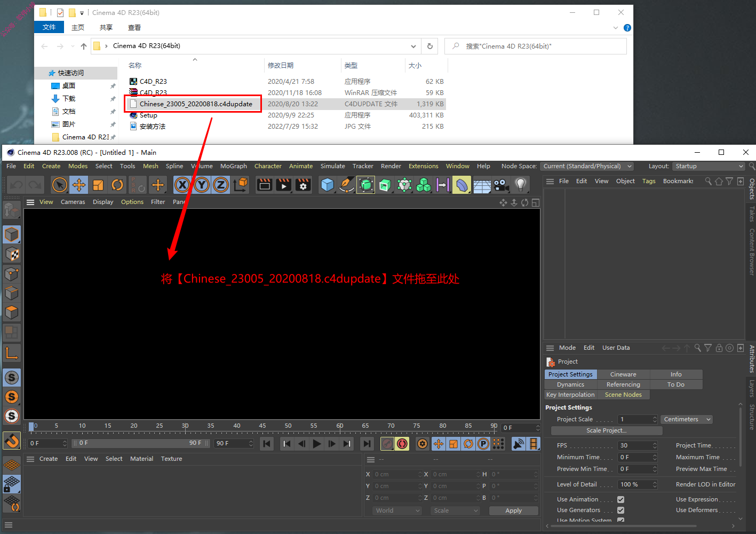756x534 pixels.
Task: Open the Node Space dropdown
Action: pos(587,166)
